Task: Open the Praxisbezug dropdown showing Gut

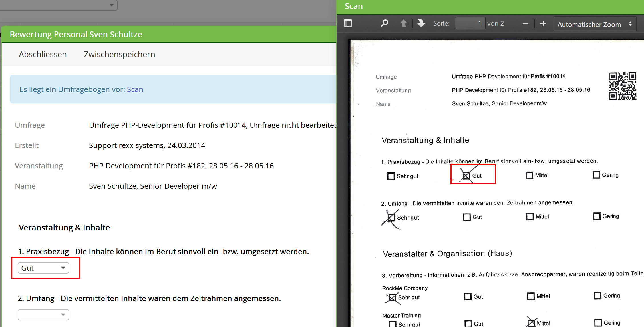Action: point(43,268)
